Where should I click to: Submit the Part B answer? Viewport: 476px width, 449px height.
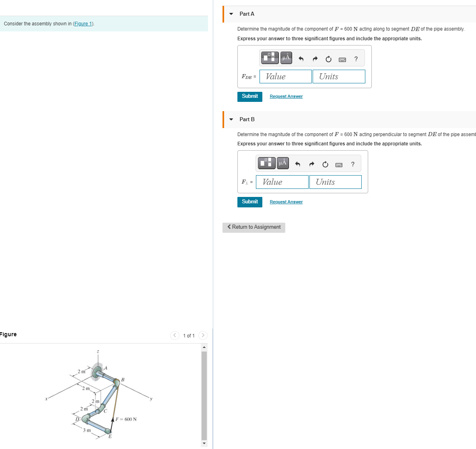249,202
